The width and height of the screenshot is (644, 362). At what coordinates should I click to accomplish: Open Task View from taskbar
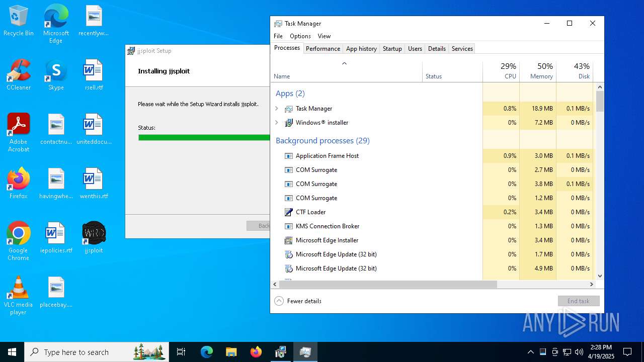point(181,352)
